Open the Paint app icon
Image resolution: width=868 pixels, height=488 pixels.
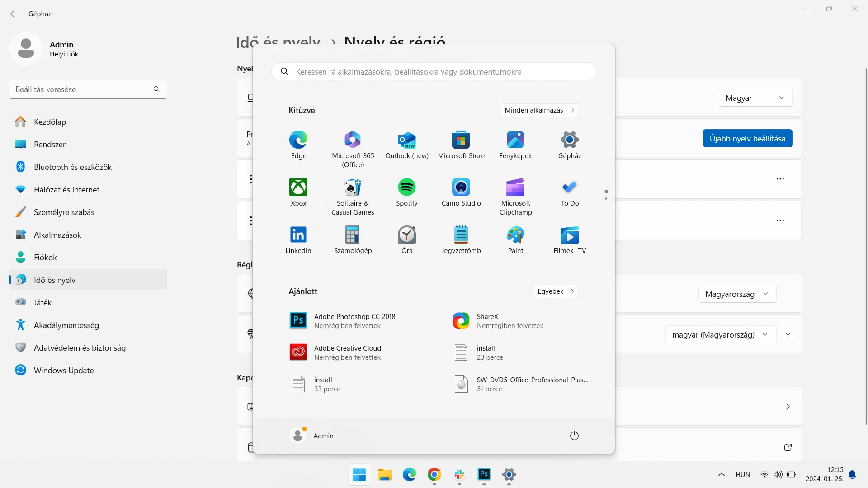click(x=515, y=235)
